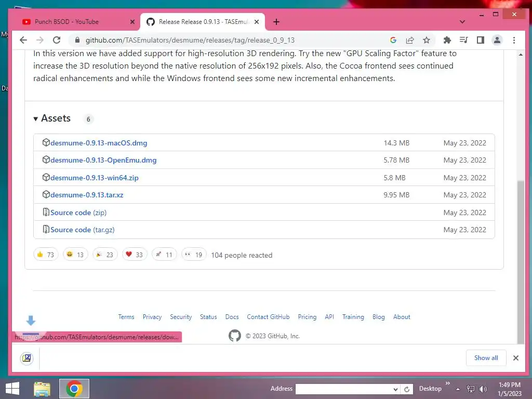Download desmume-0.9.13-macOS.dmg
This screenshot has width=532, height=399.
(x=99, y=143)
